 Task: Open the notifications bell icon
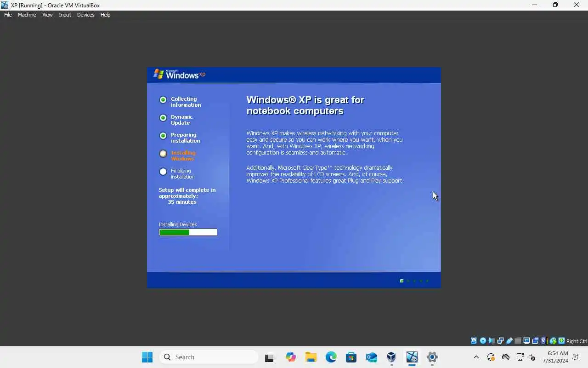576,357
